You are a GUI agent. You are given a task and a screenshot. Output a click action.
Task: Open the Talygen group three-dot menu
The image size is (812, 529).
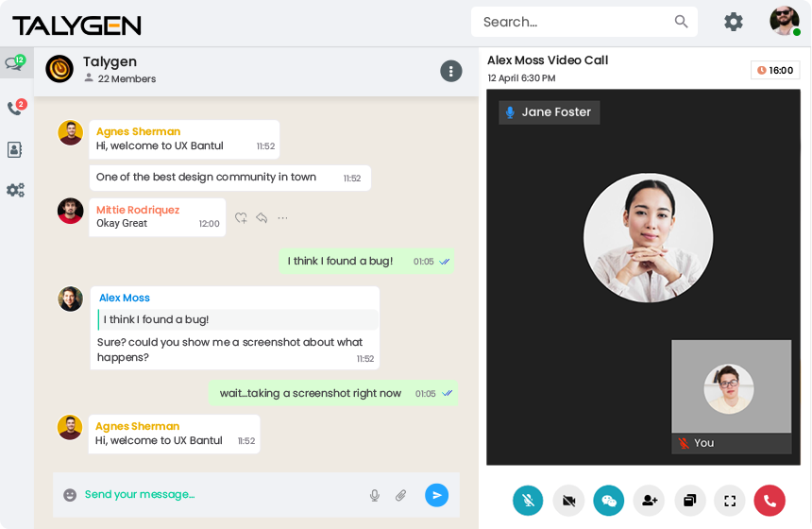pyautogui.click(x=451, y=71)
